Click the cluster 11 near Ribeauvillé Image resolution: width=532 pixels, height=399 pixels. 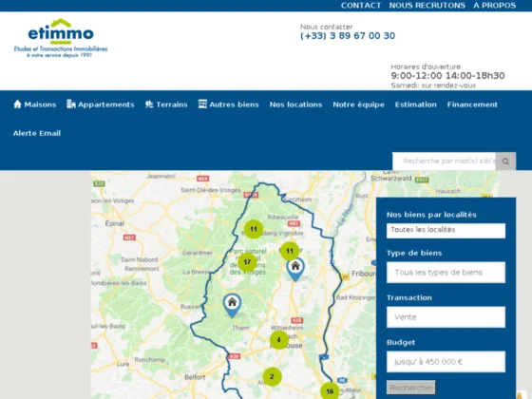254,229
